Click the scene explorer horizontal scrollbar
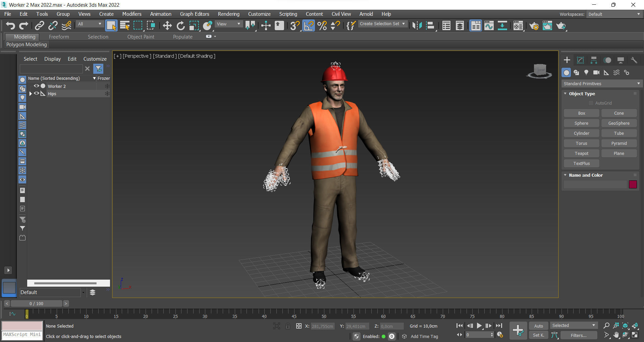Viewport: 644px width, 342px height. click(65, 283)
